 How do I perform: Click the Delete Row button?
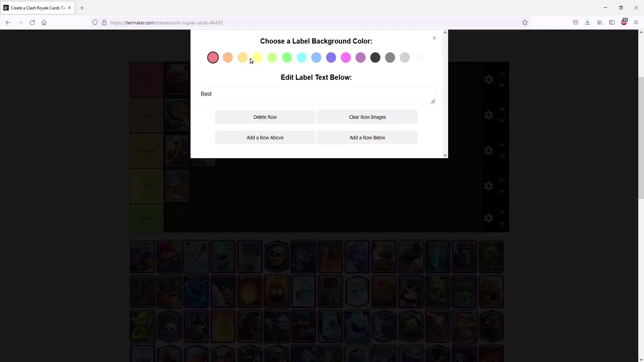click(x=265, y=117)
